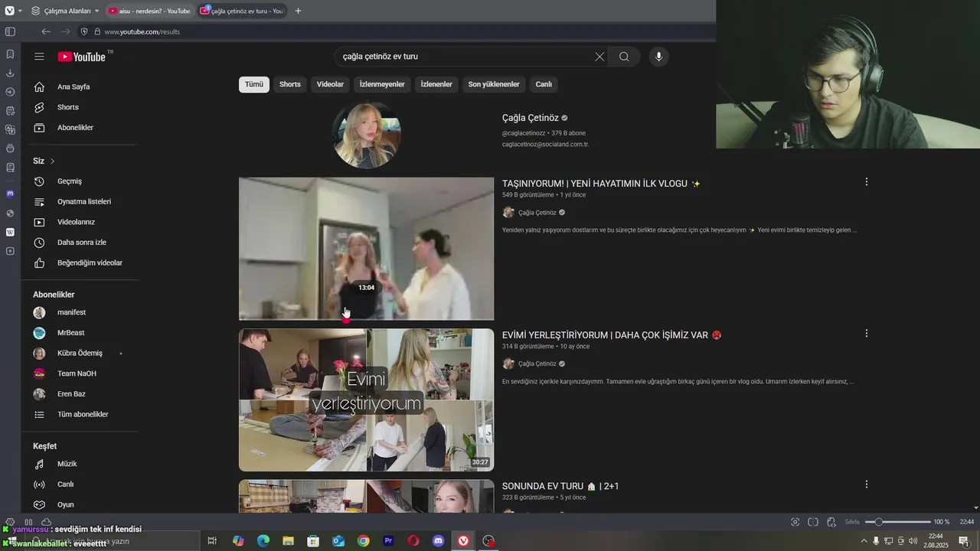The width and height of the screenshot is (980, 551).
Task: Open options for EVİMİ YERLEŞTİRİYORUM video
Action: (866, 334)
